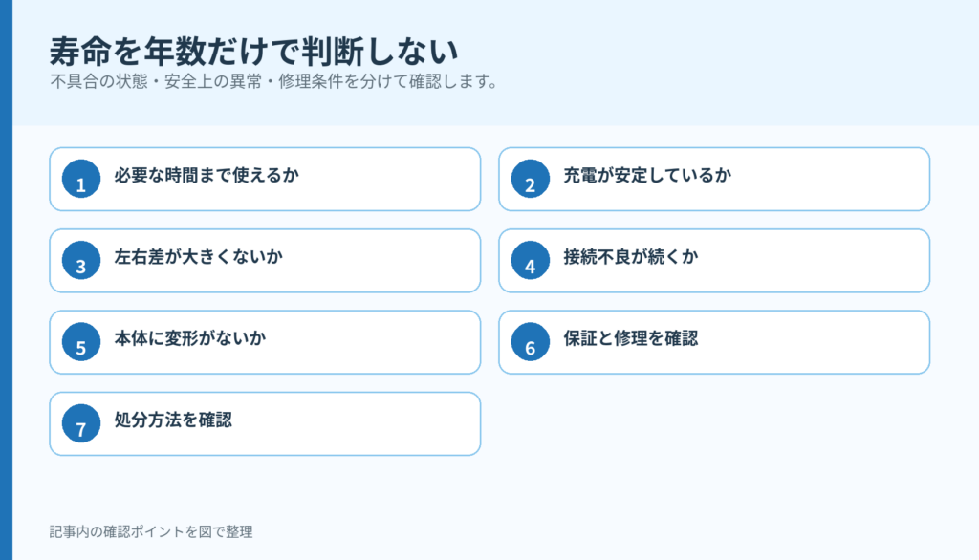This screenshot has width=979, height=560.
Task: Click the number 6 circle badge
Action: pyautogui.click(x=530, y=342)
